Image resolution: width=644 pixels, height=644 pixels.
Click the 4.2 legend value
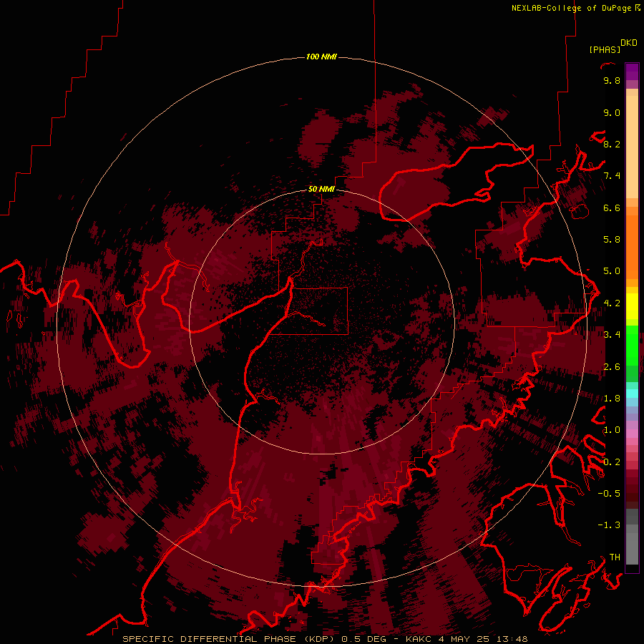612,303
